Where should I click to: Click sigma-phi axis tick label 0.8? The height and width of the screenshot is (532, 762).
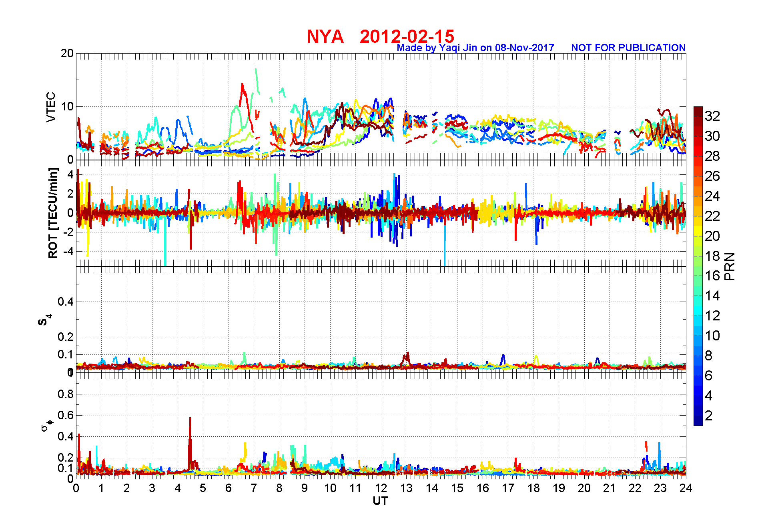[x=66, y=394]
